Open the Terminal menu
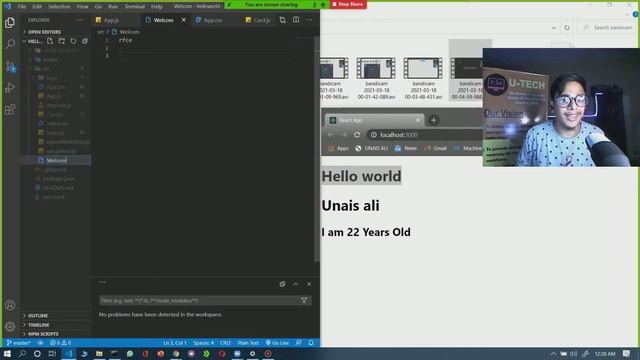 [135, 7]
